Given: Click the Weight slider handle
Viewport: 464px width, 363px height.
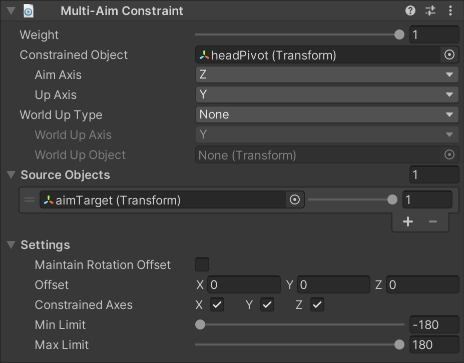Looking at the screenshot, I should point(399,35).
